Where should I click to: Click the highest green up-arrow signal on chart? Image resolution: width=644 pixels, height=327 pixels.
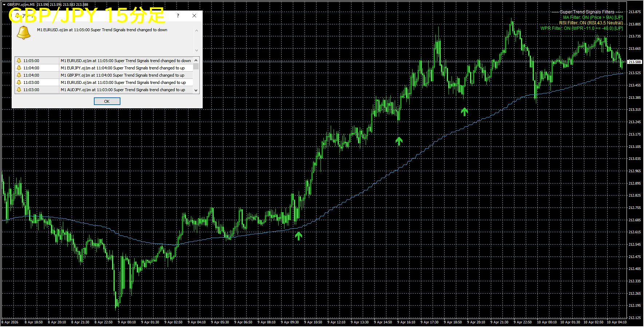[x=464, y=112]
